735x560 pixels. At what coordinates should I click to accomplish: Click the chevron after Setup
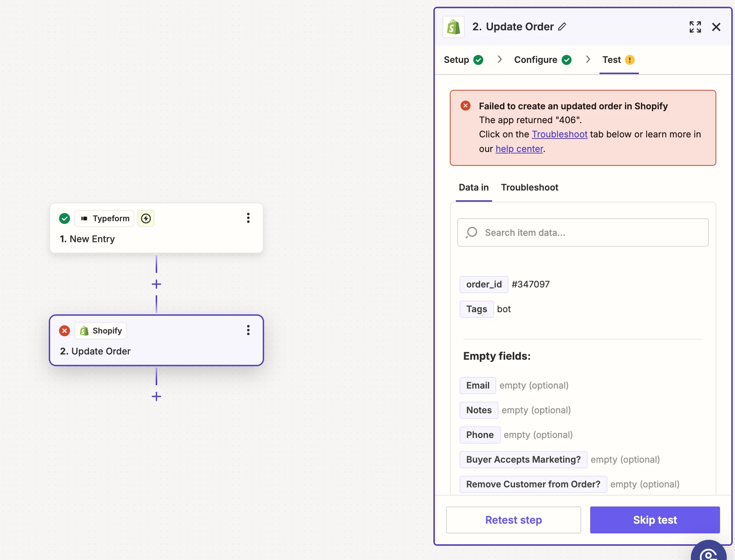point(500,60)
